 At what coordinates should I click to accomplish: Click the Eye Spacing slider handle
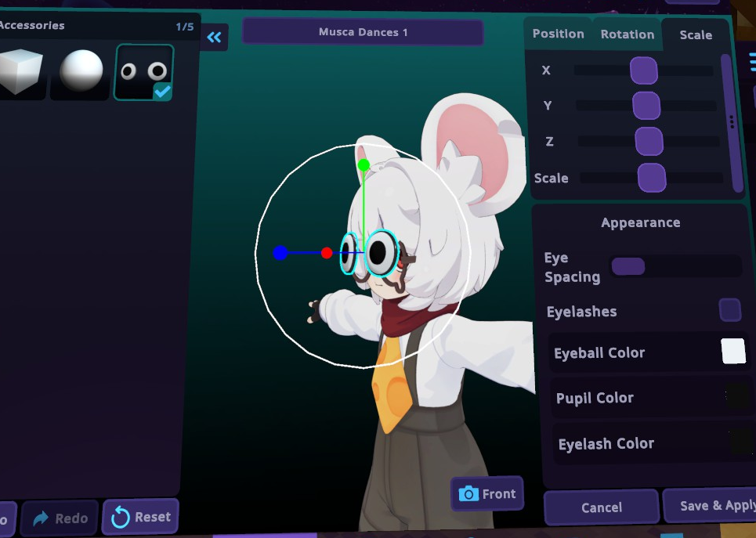628,266
